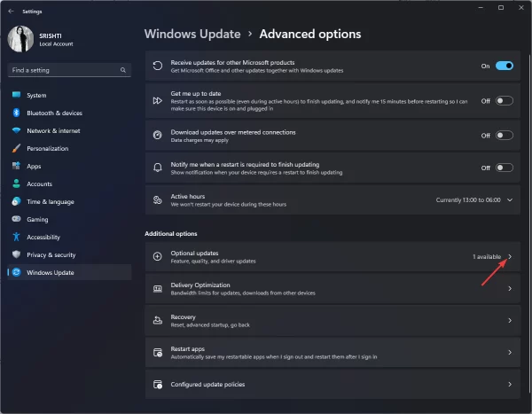
Task: Click the Personalization paintbrush icon
Action: [16, 148]
